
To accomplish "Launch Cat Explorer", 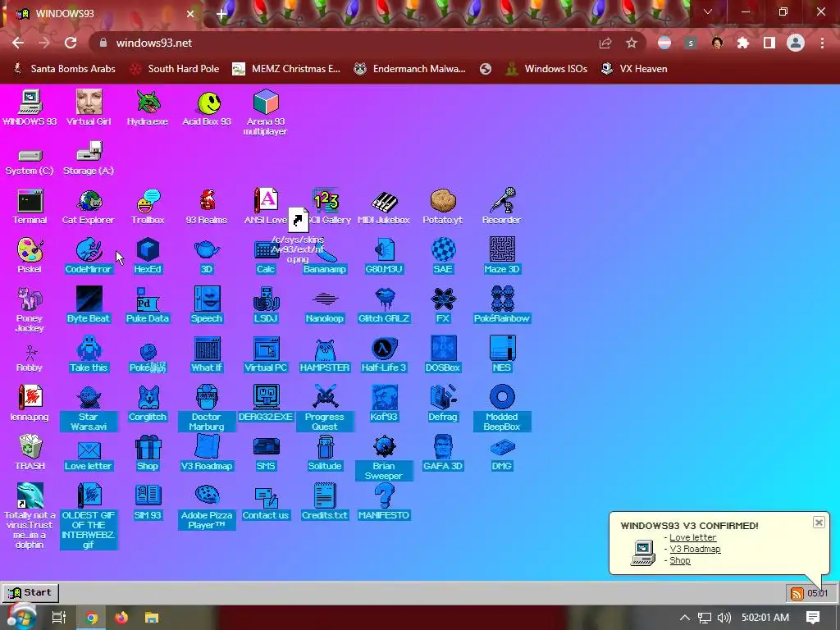I will tap(89, 206).
